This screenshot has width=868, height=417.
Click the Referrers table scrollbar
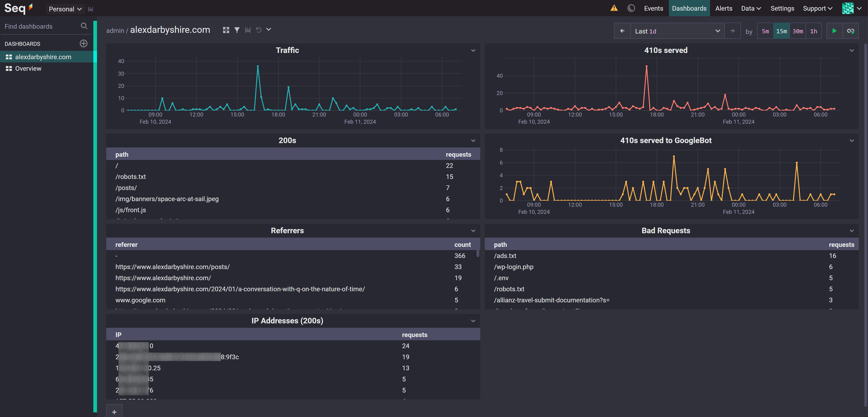pos(477,254)
